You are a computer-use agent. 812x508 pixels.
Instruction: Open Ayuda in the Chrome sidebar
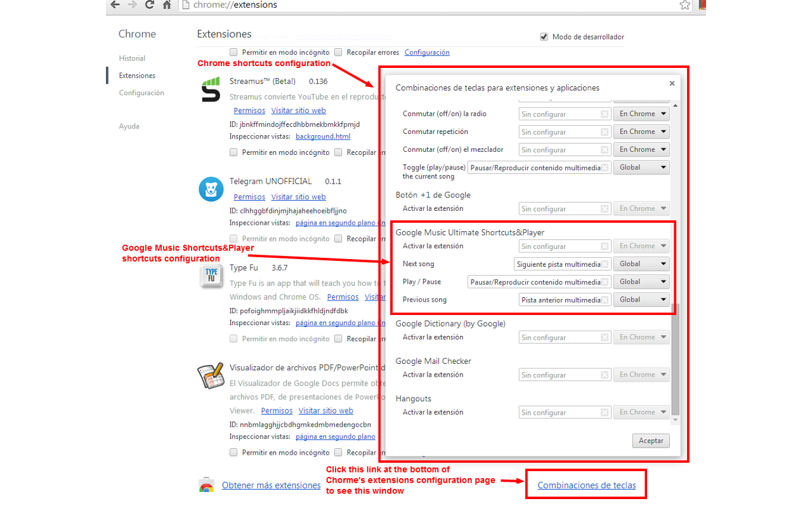(x=129, y=126)
